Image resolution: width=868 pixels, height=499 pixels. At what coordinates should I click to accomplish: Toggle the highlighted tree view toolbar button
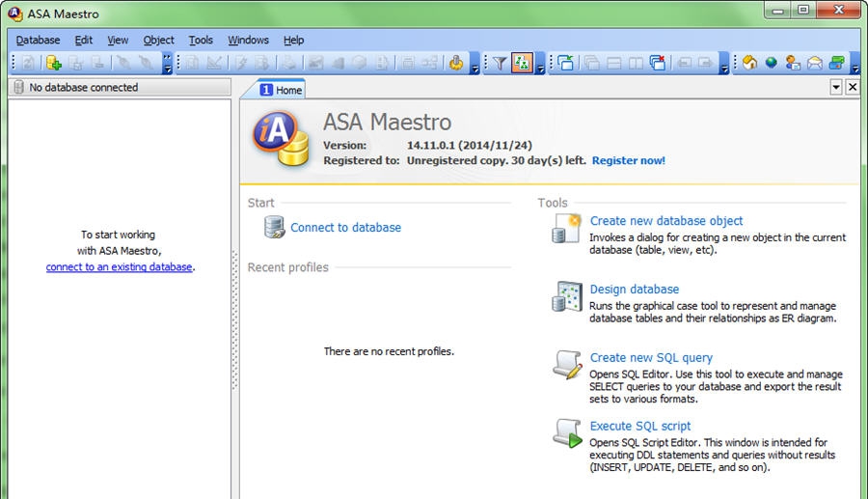(x=522, y=64)
